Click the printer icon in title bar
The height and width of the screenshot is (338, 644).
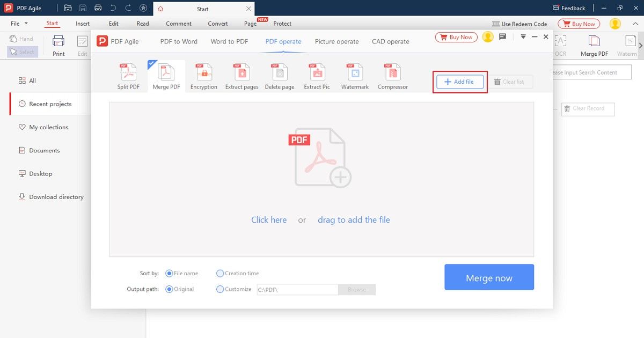coord(98,8)
